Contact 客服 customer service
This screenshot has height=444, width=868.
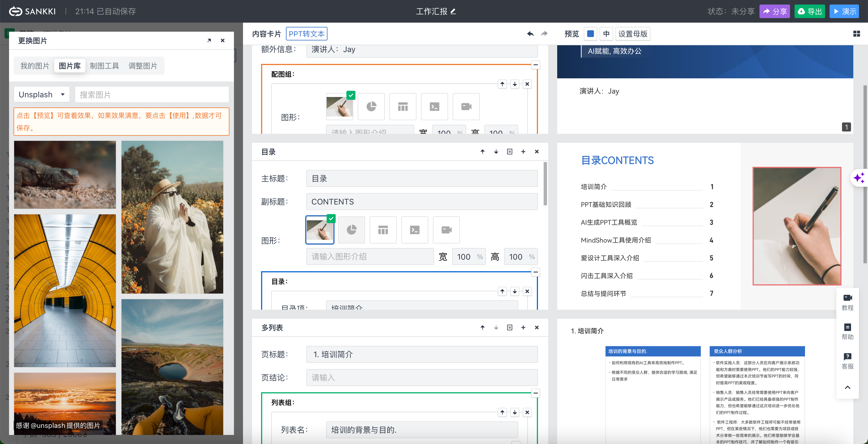(x=847, y=361)
